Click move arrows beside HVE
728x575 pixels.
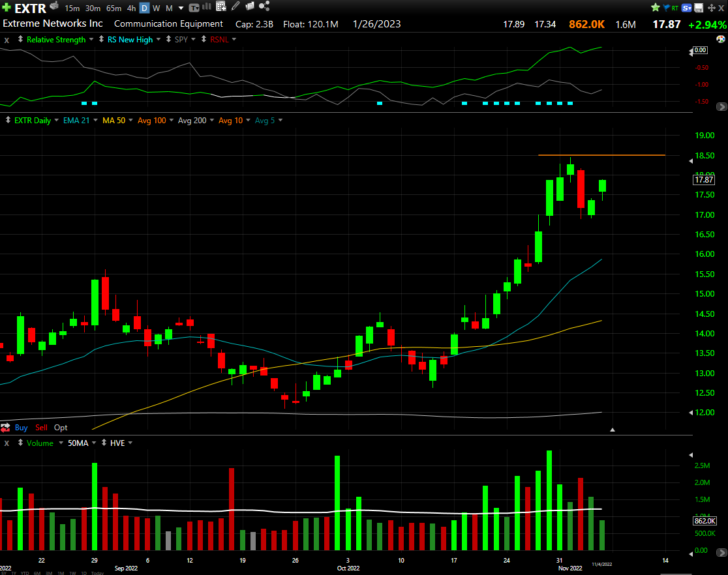pos(104,443)
